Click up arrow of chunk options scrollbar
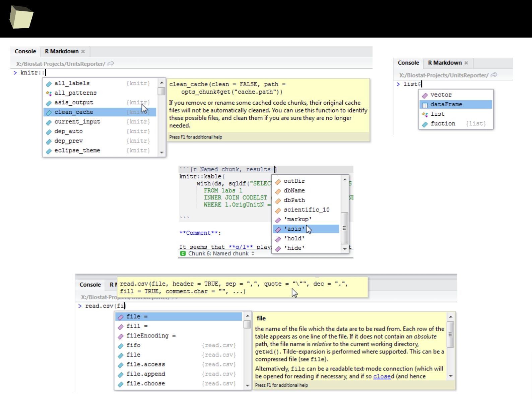 (345, 179)
